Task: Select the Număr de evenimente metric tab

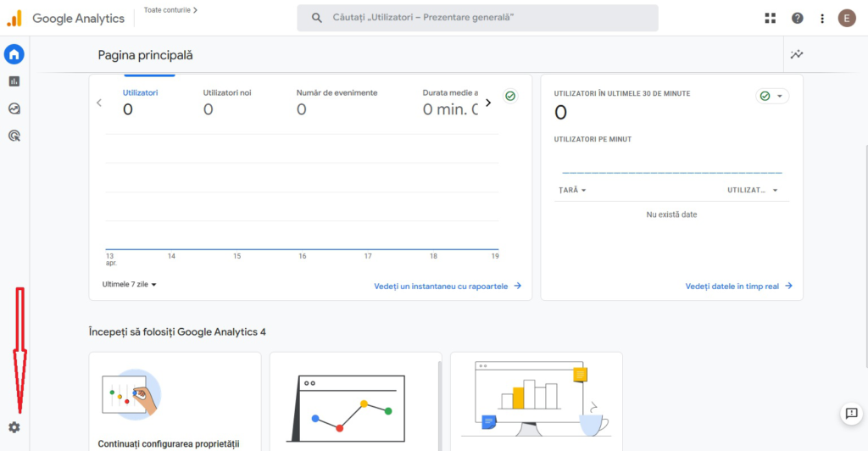Action: click(x=337, y=103)
